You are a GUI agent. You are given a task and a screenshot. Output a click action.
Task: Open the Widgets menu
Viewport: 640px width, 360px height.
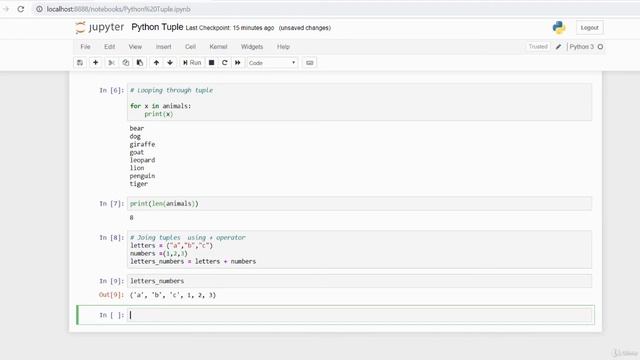252,47
